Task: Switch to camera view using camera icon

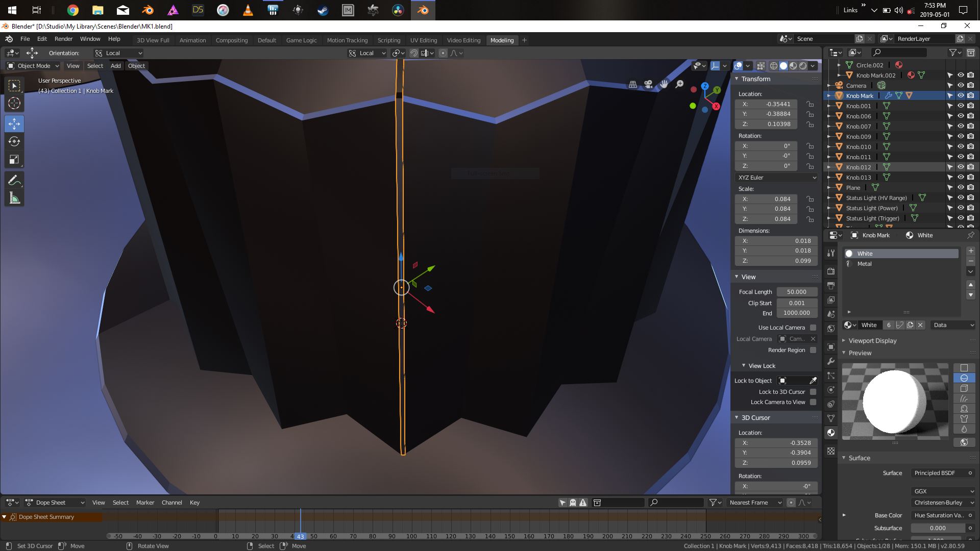Action: tap(648, 85)
